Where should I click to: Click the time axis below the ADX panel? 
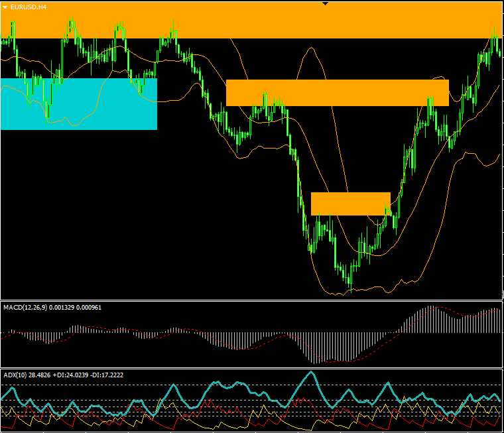point(252,430)
